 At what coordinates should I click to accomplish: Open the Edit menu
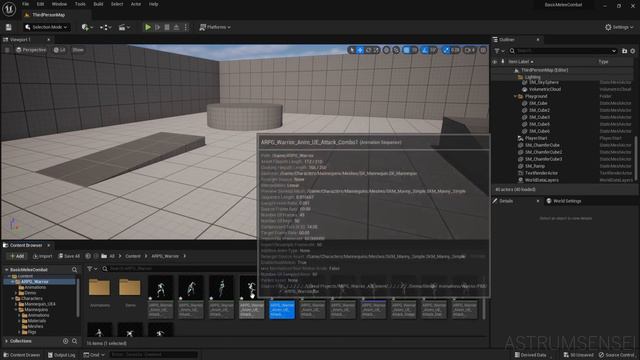click(40, 4)
